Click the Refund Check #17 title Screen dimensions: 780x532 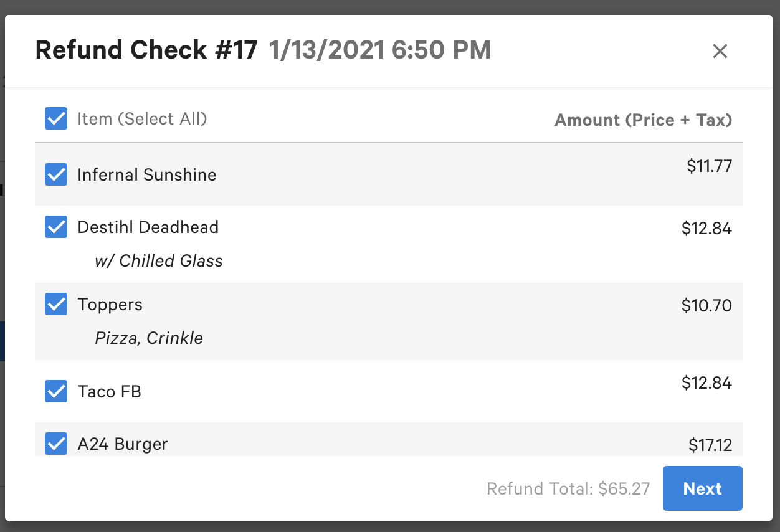[146, 50]
